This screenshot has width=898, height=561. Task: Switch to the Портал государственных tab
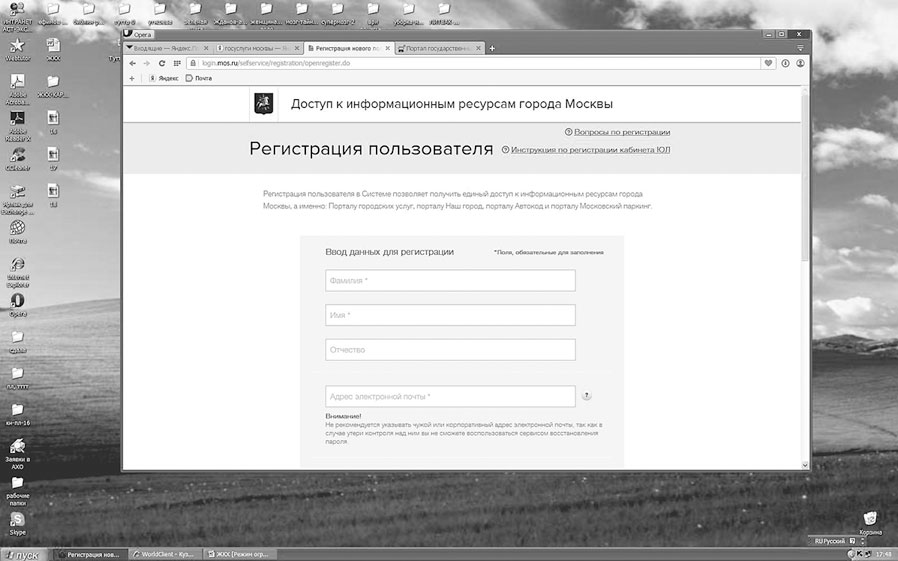coord(436,48)
